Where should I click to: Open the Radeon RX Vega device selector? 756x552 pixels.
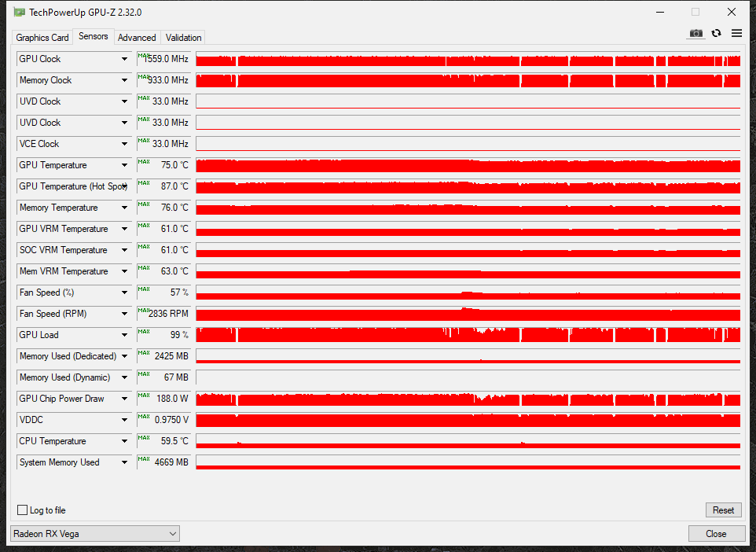click(x=95, y=534)
